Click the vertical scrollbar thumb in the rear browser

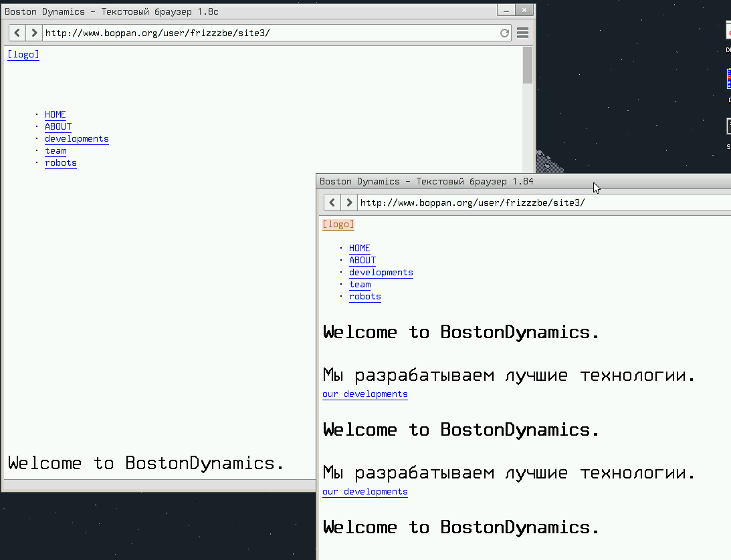pos(528,65)
